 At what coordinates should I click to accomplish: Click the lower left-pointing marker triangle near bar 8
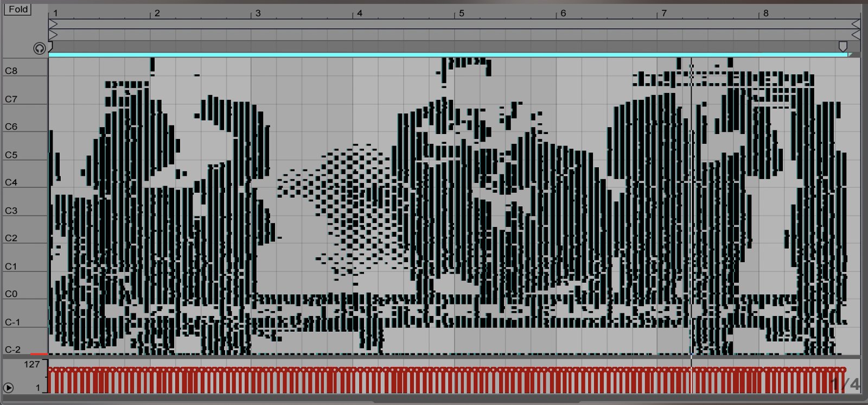[x=856, y=34]
